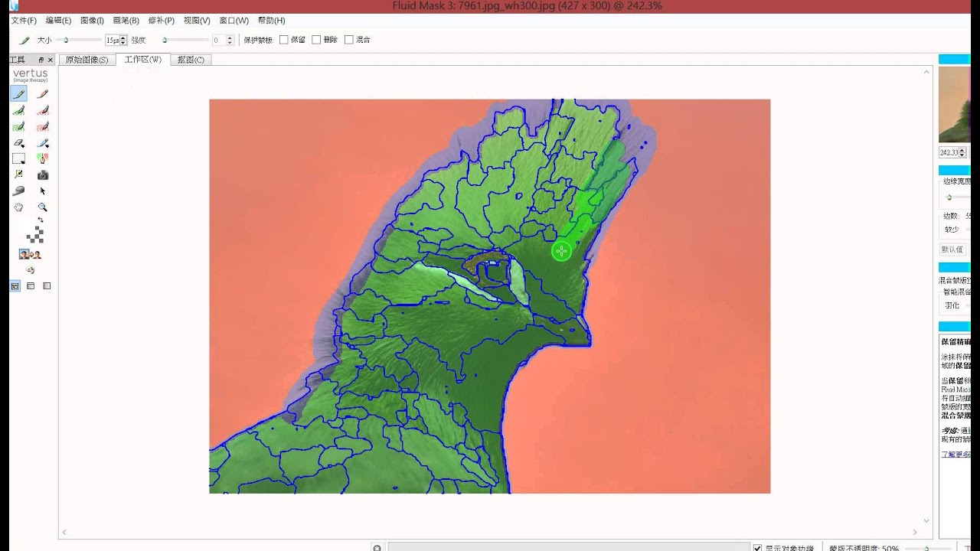Screen dimensions: 980x551
Task: Click the brush icon in options bar
Action: click(x=24, y=40)
